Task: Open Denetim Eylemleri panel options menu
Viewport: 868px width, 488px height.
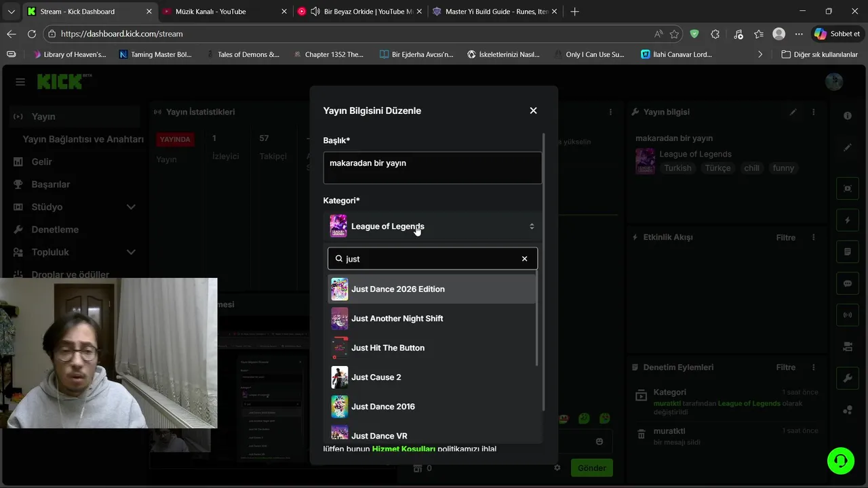Action: point(814,367)
